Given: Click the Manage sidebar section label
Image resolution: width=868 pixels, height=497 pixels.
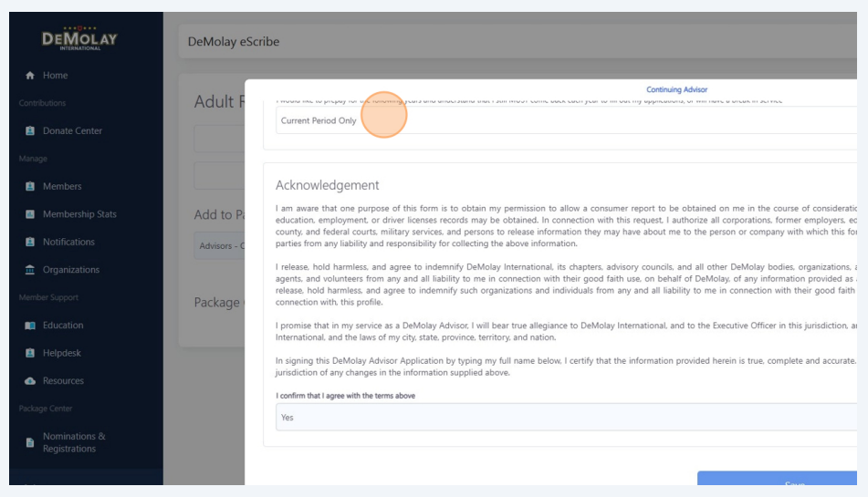Looking at the screenshot, I should click(33, 159).
